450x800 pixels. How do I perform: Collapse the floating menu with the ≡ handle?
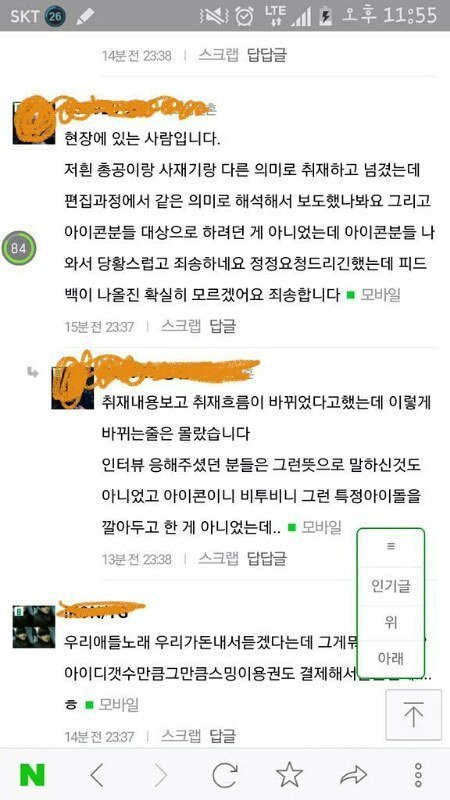pos(391,546)
